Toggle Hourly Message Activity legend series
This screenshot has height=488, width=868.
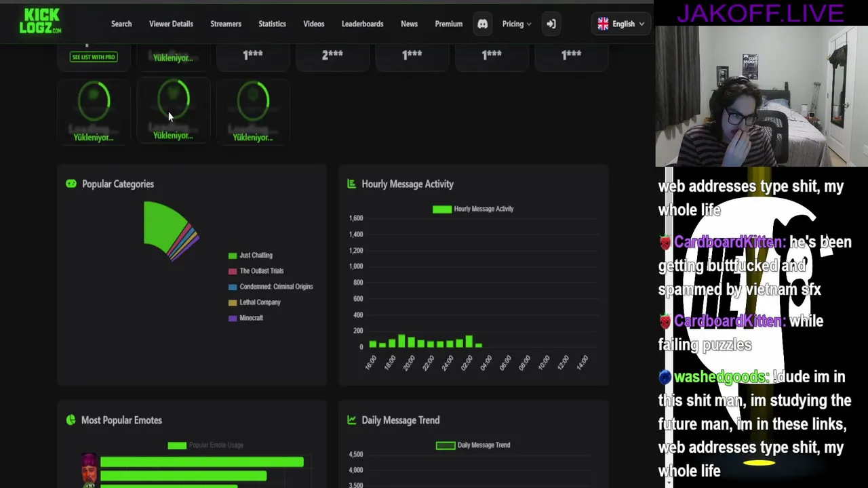point(473,209)
